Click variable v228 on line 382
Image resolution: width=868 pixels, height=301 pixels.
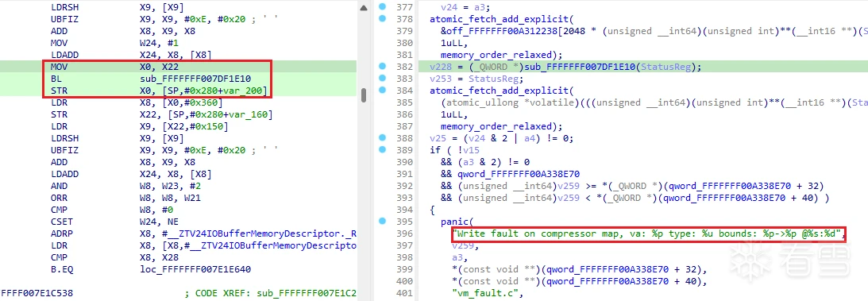(441, 67)
